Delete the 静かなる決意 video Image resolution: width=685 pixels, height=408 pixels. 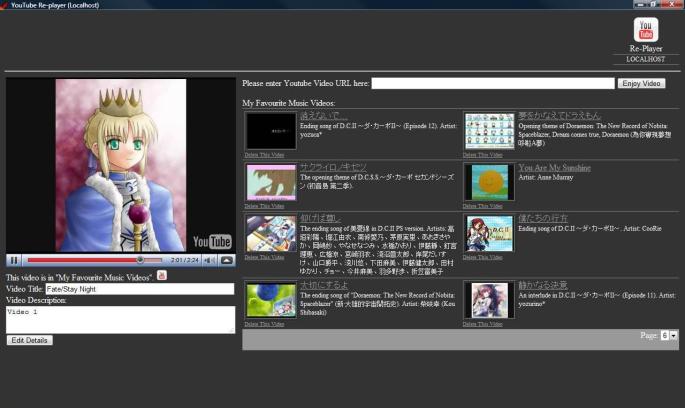(x=483, y=324)
